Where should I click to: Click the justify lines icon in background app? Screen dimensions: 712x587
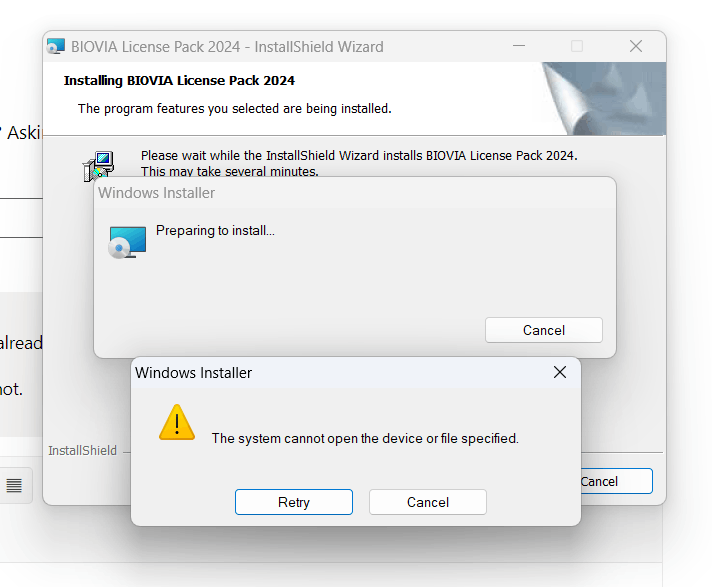pyautogui.click(x=14, y=485)
